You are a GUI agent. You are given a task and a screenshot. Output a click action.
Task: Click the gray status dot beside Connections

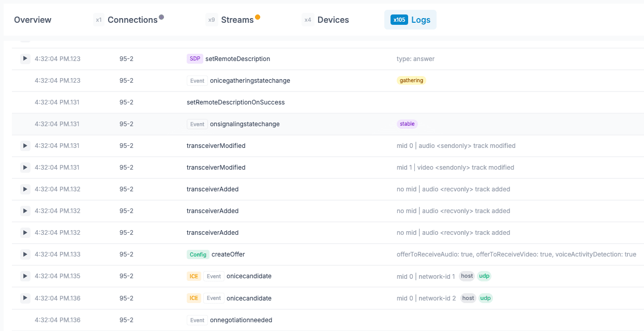161,17
